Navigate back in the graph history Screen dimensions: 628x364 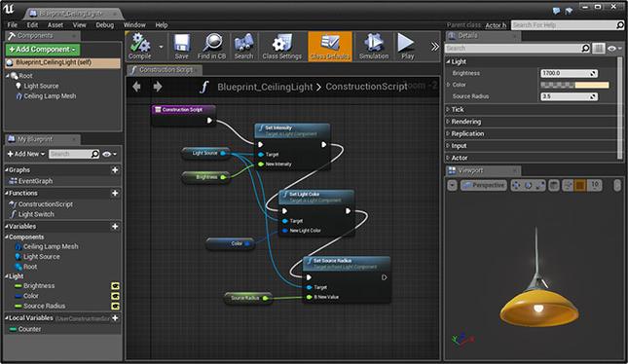tap(136, 87)
